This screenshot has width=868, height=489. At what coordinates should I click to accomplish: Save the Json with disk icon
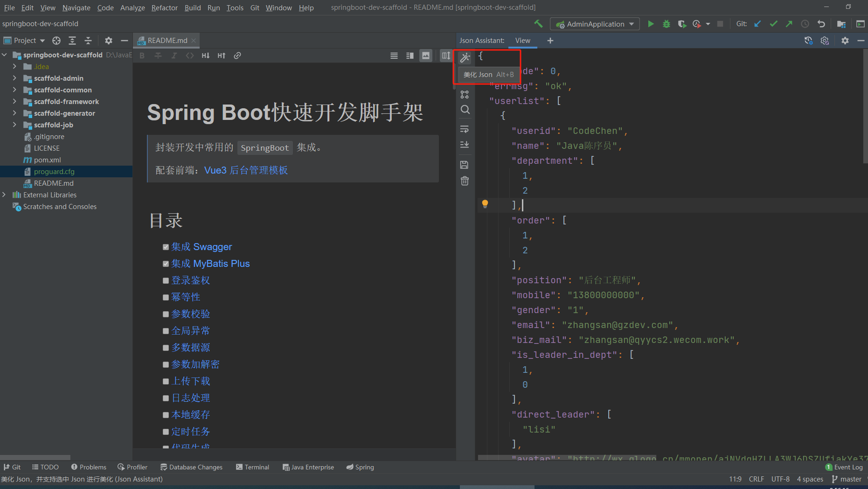click(465, 165)
